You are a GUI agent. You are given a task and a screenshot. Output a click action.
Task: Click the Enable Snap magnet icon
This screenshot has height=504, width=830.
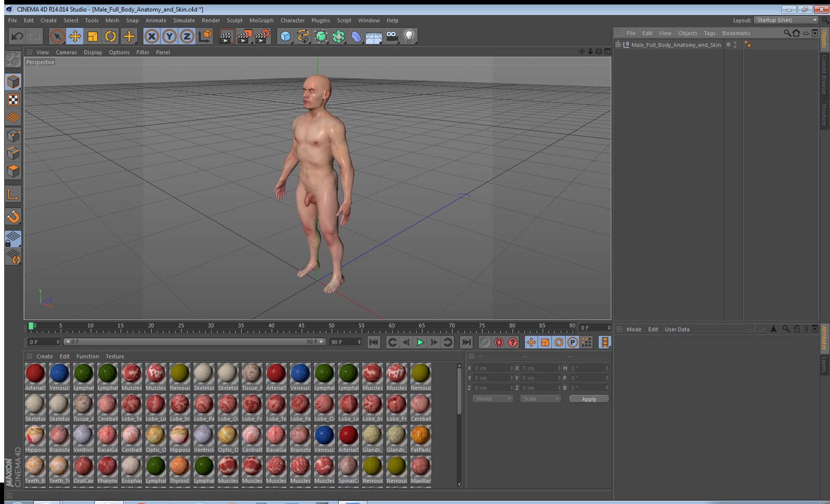pos(13,217)
